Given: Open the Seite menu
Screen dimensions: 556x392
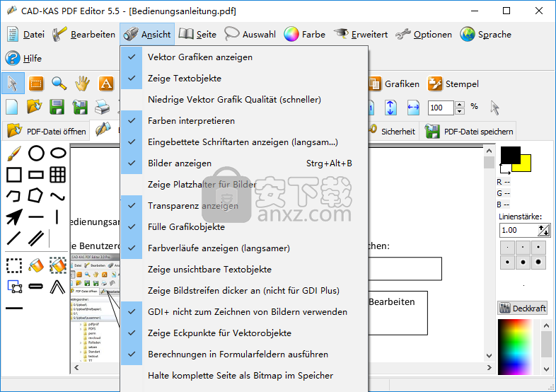Looking at the screenshot, I should (x=197, y=35).
